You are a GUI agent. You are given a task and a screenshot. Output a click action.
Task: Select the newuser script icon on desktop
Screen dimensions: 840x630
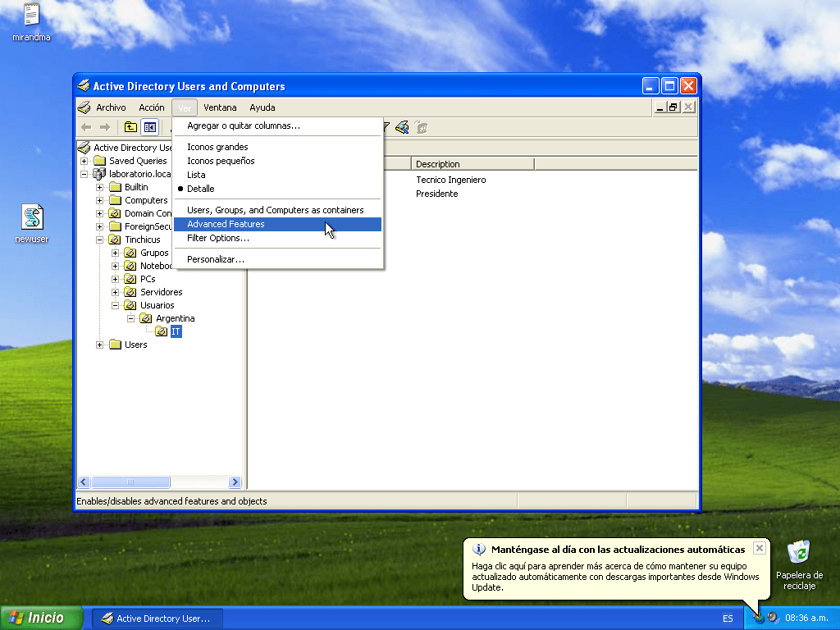pos(32,218)
